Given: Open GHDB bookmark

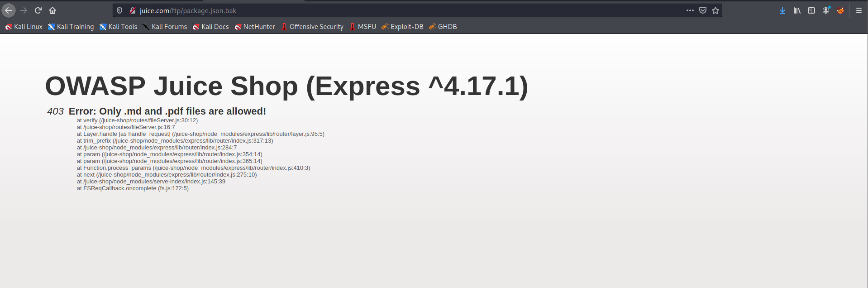Looking at the screenshot, I should [x=443, y=27].
